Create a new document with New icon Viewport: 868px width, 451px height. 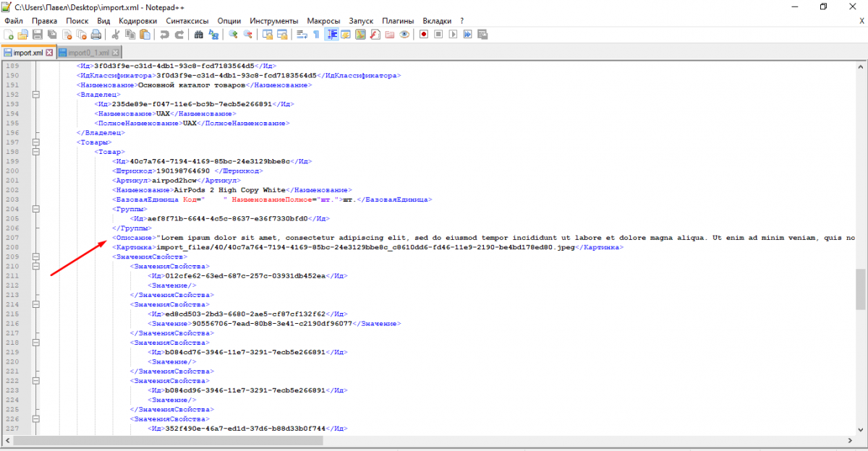pos(9,34)
